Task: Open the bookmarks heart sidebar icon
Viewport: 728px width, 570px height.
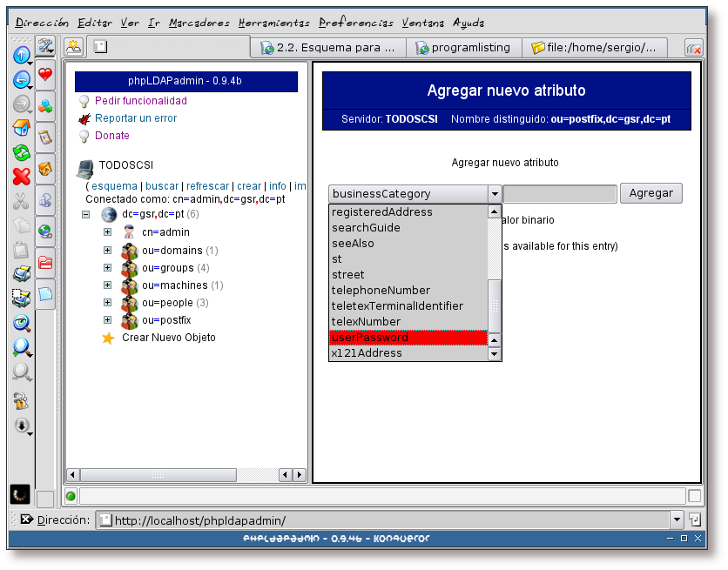Action: [x=45, y=74]
